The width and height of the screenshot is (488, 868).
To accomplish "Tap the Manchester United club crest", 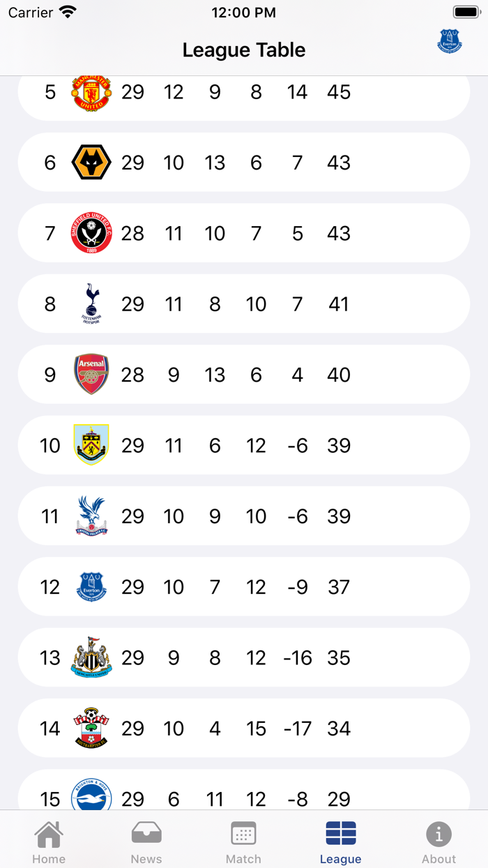I will (x=91, y=91).
